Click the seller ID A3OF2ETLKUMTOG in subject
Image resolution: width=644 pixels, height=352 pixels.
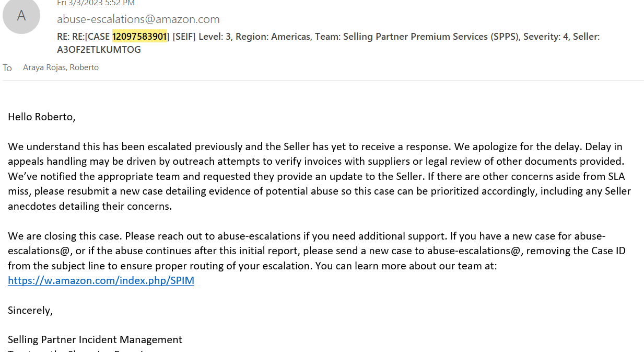99,50
